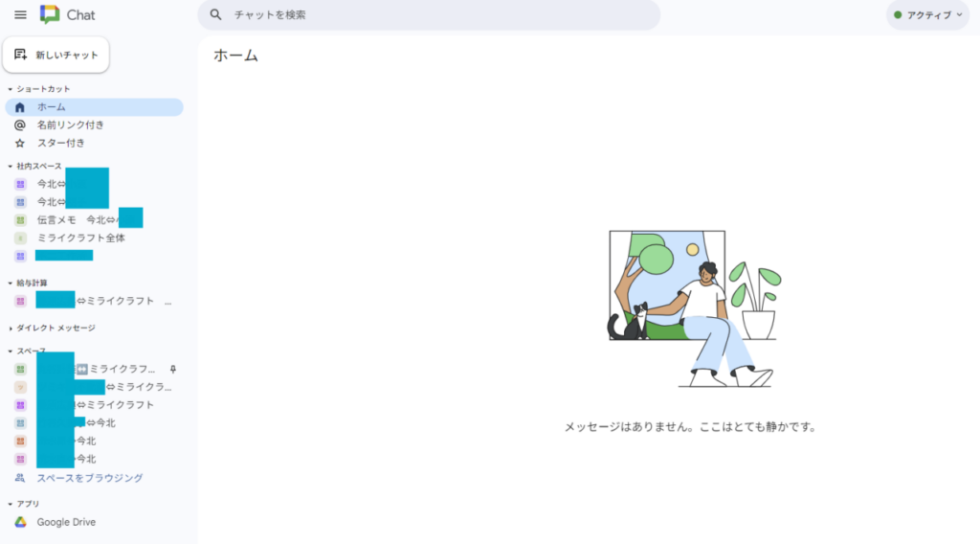The image size is (980, 544).
Task: Click the search magnifier icon
Action: coord(216,15)
